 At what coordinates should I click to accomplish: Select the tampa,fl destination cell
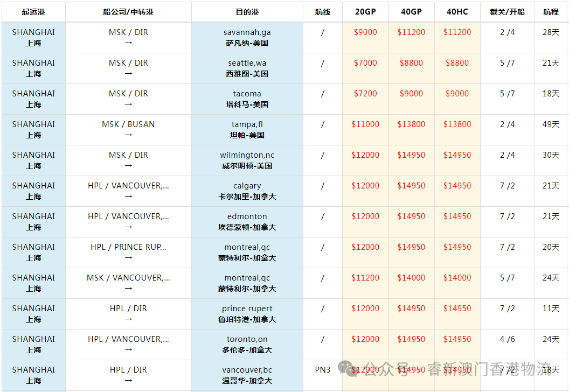(x=247, y=130)
